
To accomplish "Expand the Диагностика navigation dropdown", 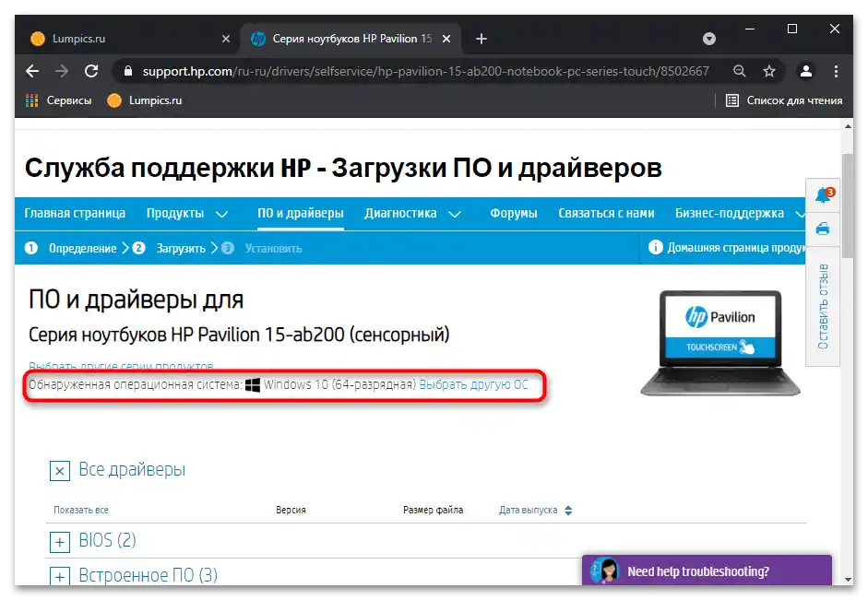I will (413, 214).
